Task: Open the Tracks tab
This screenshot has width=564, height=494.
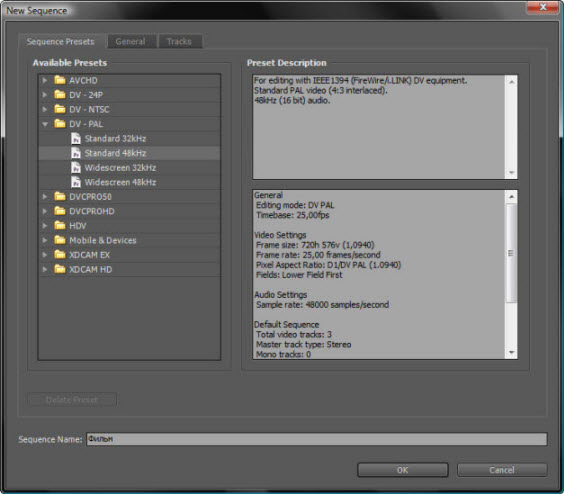Action: 179,41
